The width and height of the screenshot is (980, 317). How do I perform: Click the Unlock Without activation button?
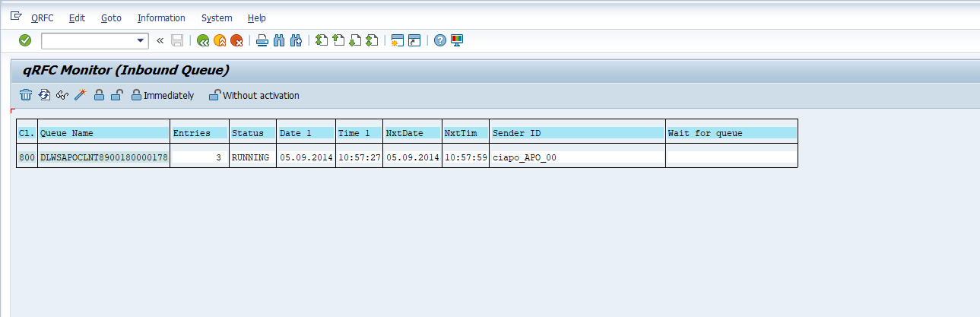coord(254,95)
